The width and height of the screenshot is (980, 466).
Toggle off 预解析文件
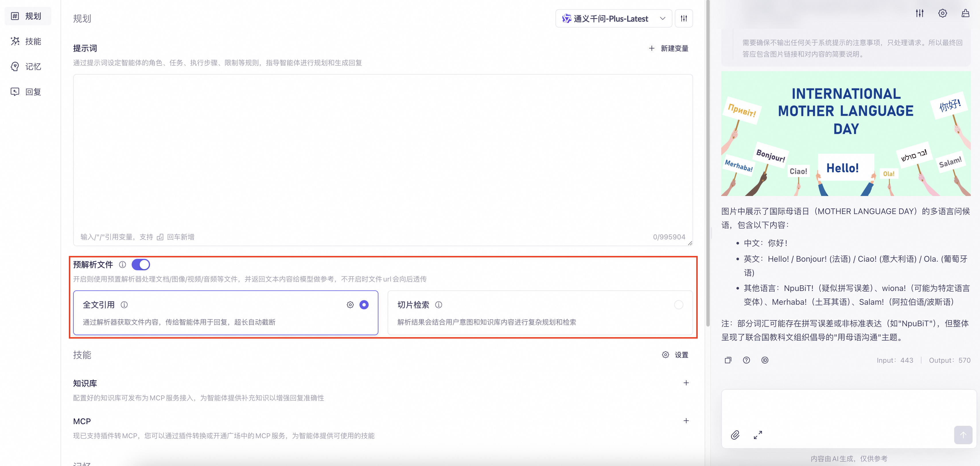click(x=140, y=264)
